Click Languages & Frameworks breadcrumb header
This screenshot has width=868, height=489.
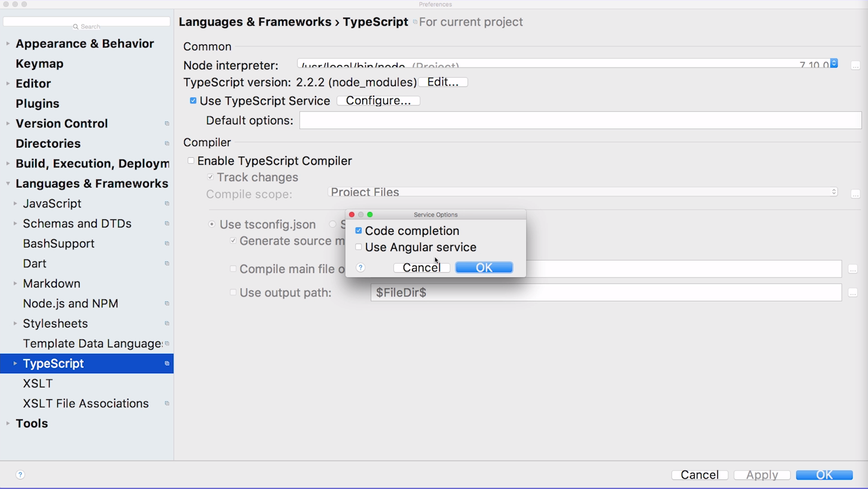pyautogui.click(x=255, y=22)
